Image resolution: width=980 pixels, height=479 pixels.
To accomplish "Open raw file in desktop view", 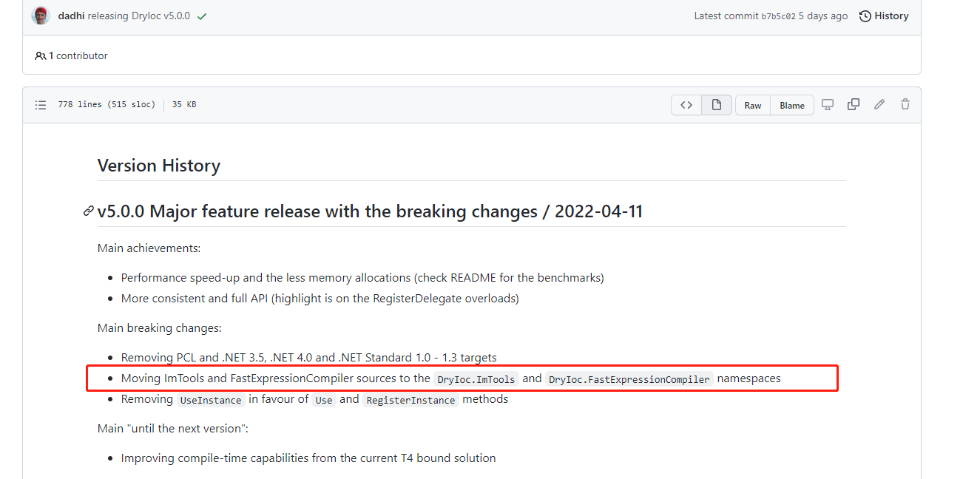I will click(x=827, y=104).
